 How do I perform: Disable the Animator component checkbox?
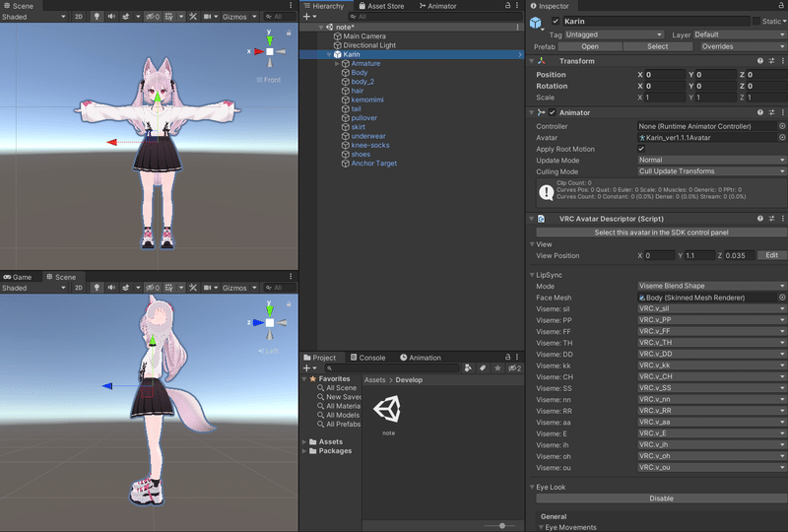click(553, 112)
